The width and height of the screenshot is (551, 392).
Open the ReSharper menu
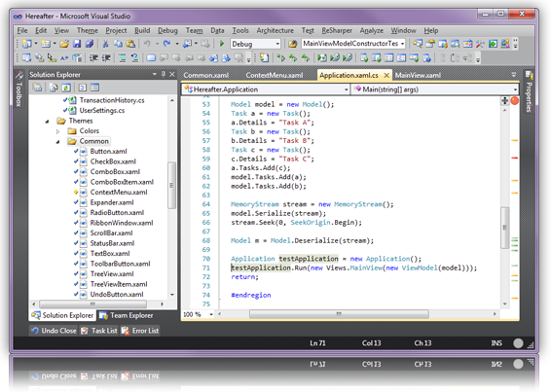click(x=337, y=30)
